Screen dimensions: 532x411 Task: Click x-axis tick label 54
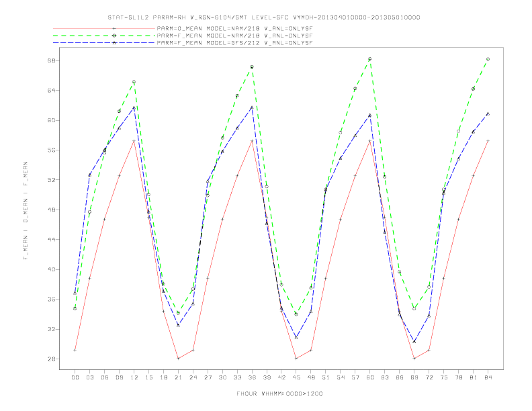pyautogui.click(x=341, y=377)
